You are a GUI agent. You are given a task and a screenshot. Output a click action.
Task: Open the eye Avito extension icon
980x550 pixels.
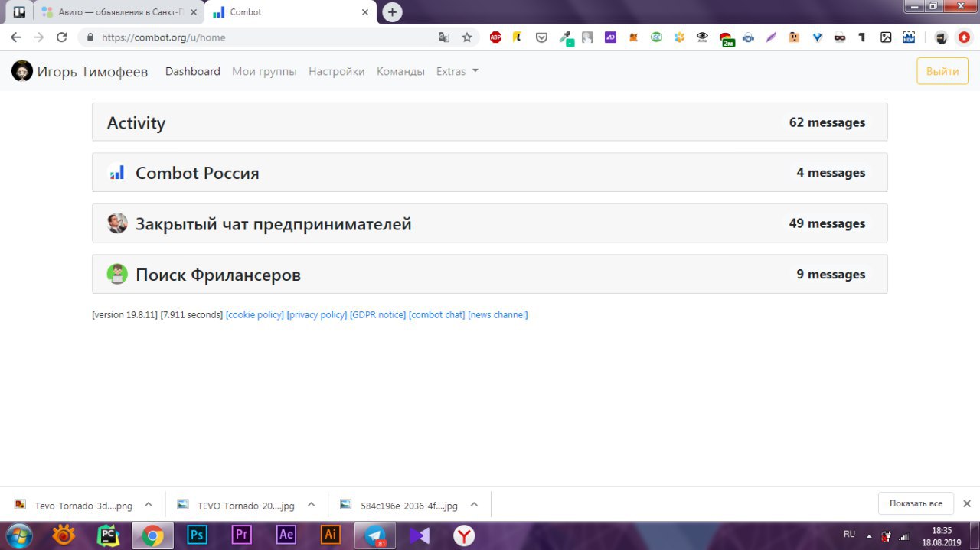(702, 37)
